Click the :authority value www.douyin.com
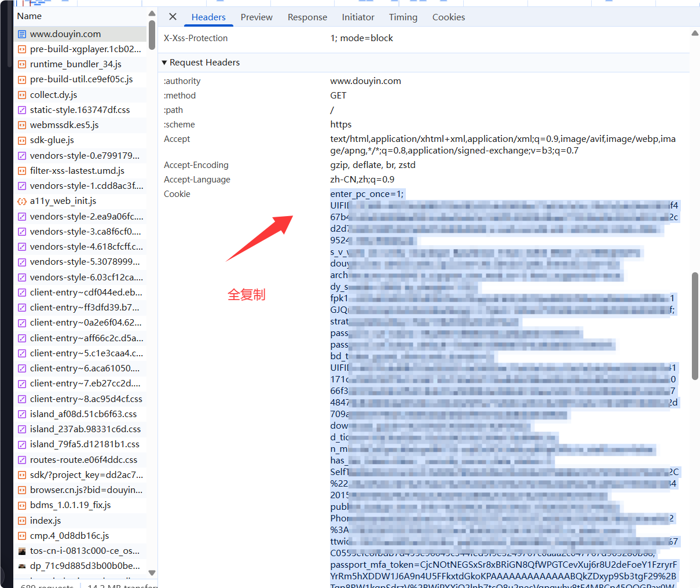This screenshot has width=700, height=588. pyautogui.click(x=366, y=81)
